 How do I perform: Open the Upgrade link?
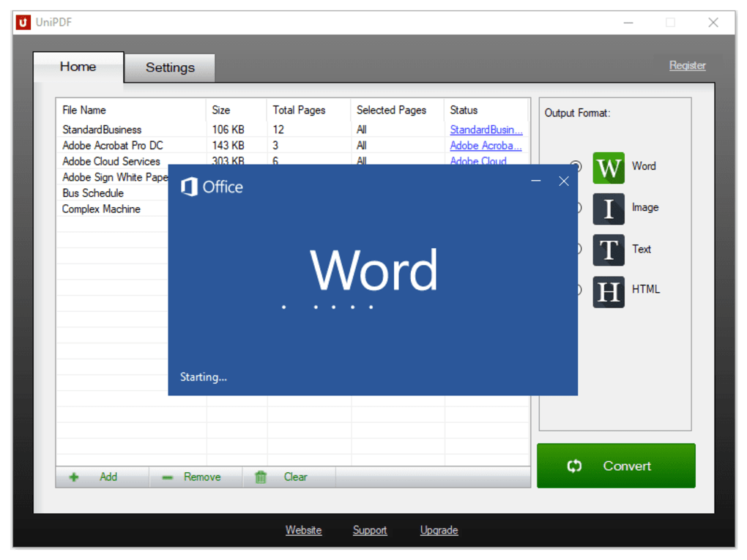[x=439, y=530]
